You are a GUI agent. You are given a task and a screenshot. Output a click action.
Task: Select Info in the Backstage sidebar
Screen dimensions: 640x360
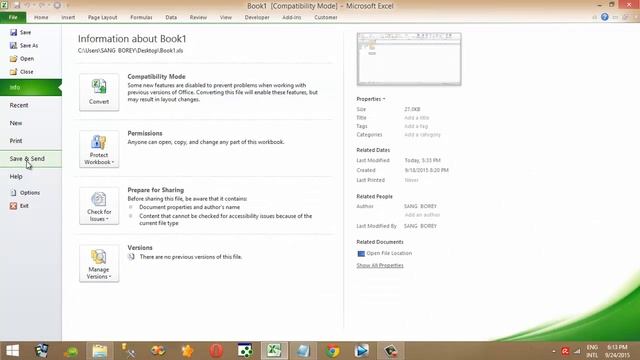[31, 87]
